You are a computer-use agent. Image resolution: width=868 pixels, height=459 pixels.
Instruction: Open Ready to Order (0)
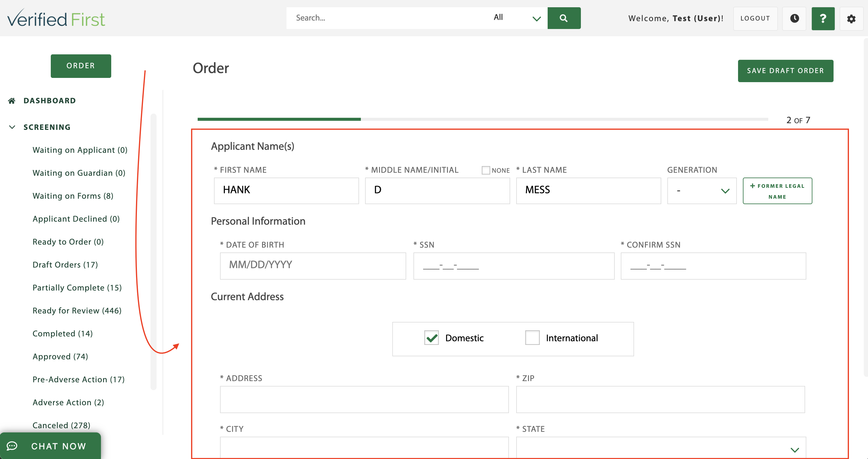pos(68,242)
